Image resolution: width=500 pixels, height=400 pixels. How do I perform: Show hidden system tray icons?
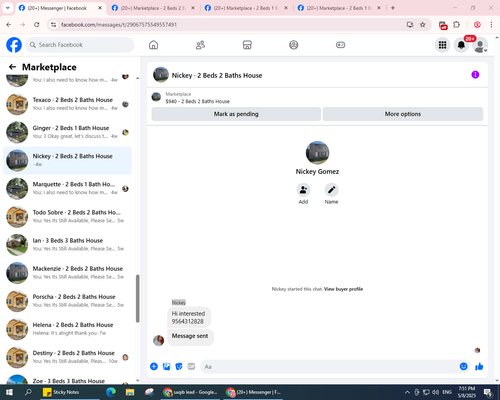tap(407, 392)
